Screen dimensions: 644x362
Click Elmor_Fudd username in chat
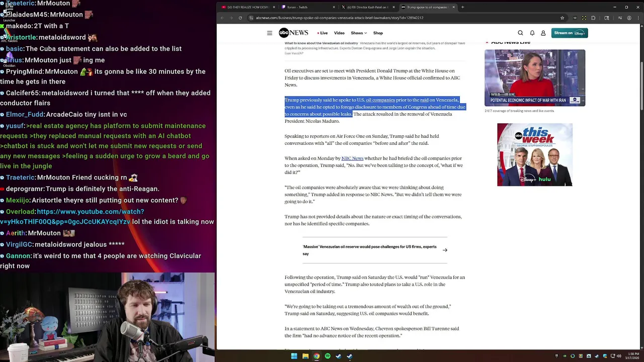(25, 115)
